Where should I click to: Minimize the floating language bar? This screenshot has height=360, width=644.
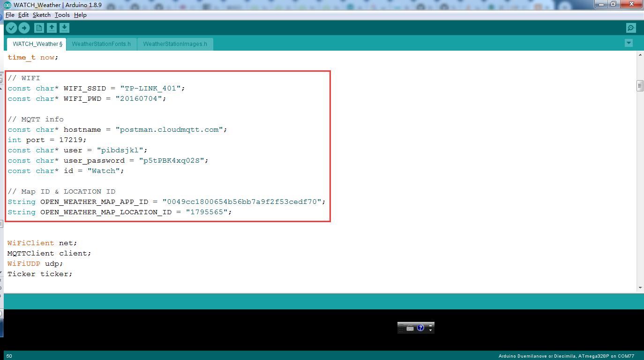click(430, 325)
